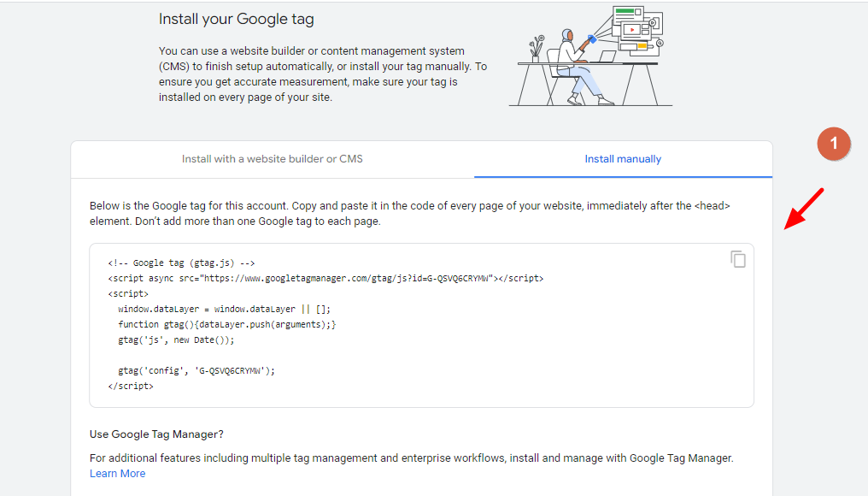Click the Use Google Tag Manager? heading
The height and width of the screenshot is (496, 868).
pyautogui.click(x=156, y=434)
